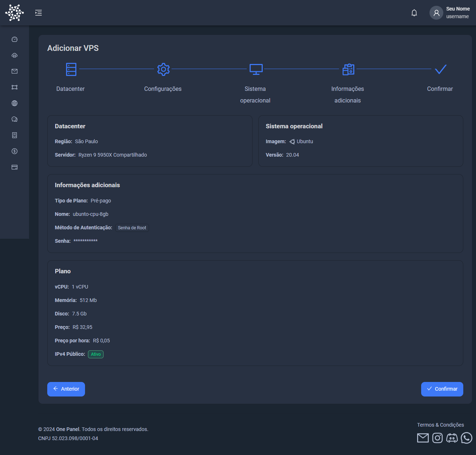Go to the Informações adicionais step icon

pyautogui.click(x=348, y=69)
